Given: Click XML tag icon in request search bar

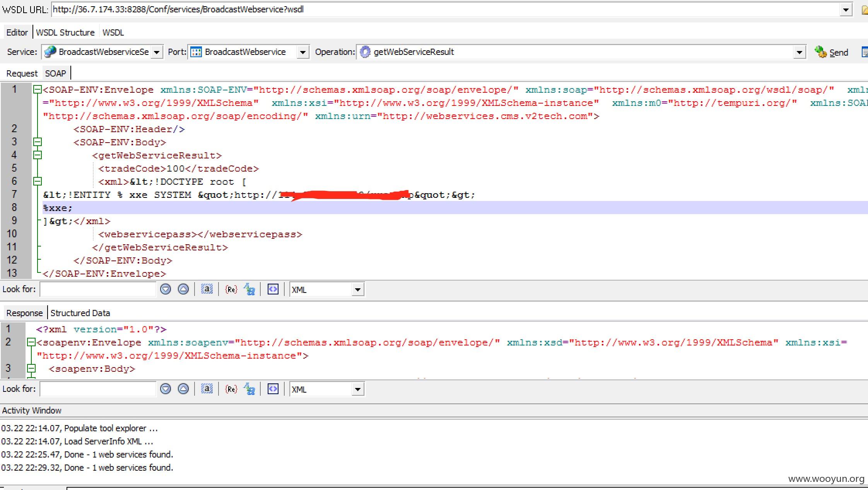Looking at the screenshot, I should click(x=273, y=289).
